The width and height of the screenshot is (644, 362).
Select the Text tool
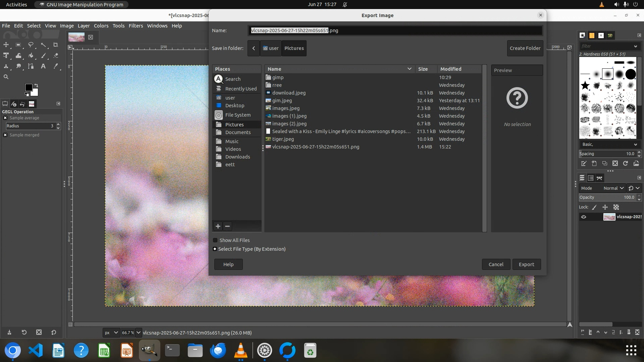pos(43,66)
